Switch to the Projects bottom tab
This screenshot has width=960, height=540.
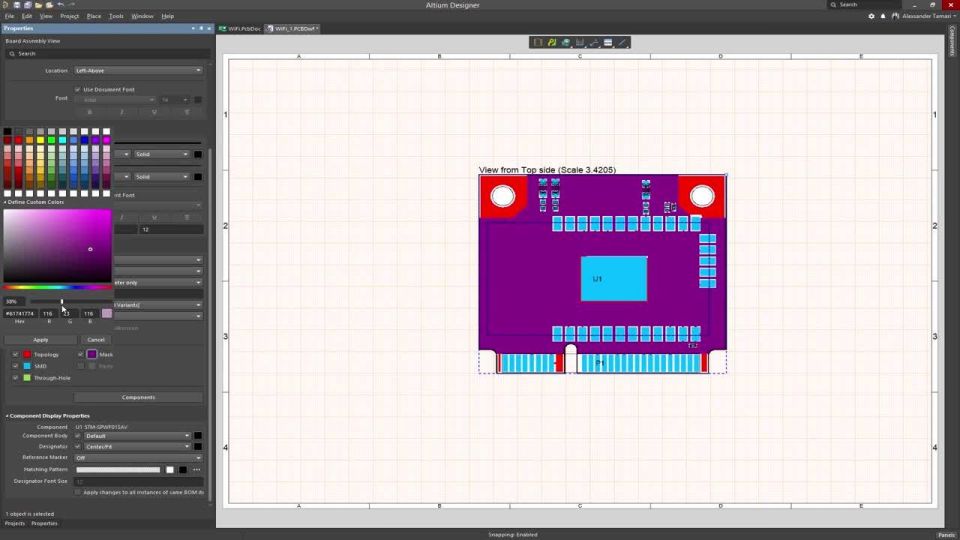coord(15,523)
